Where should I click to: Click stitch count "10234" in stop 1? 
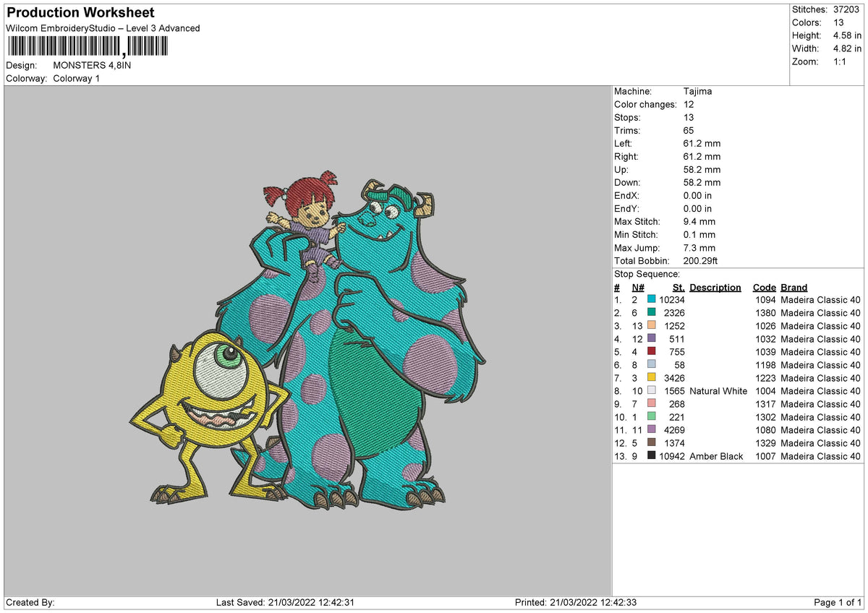coord(672,300)
